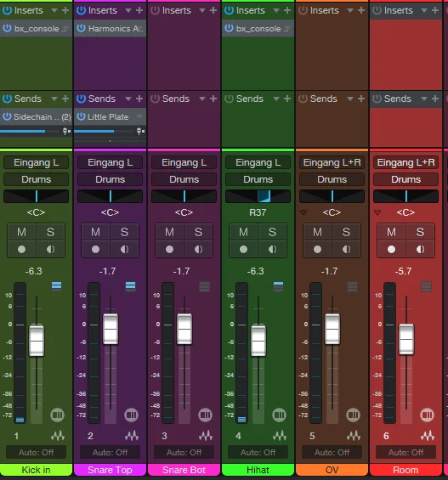Open channel editor for Snare Bot

[x=205, y=415]
